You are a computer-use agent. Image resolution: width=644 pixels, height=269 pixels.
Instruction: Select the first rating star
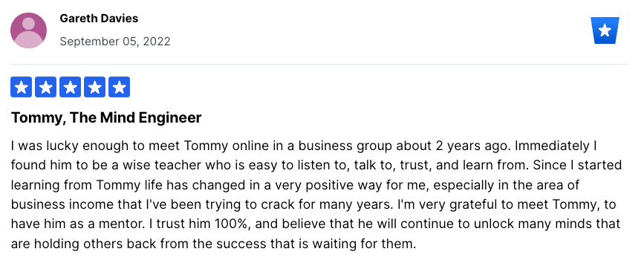(x=21, y=87)
